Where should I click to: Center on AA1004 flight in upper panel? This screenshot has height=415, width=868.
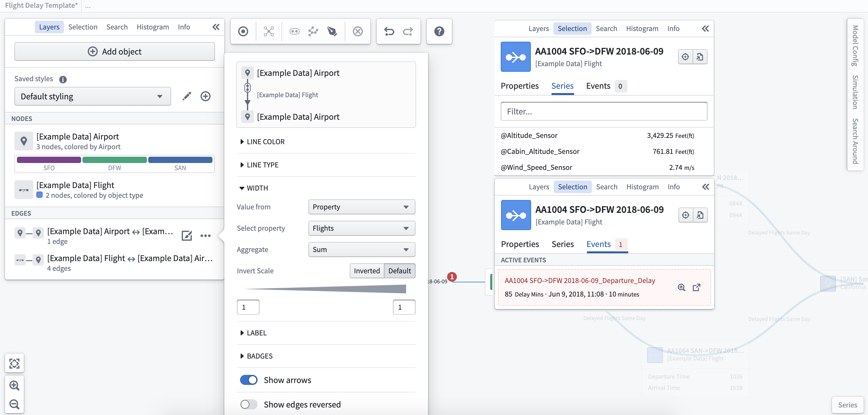(x=685, y=57)
